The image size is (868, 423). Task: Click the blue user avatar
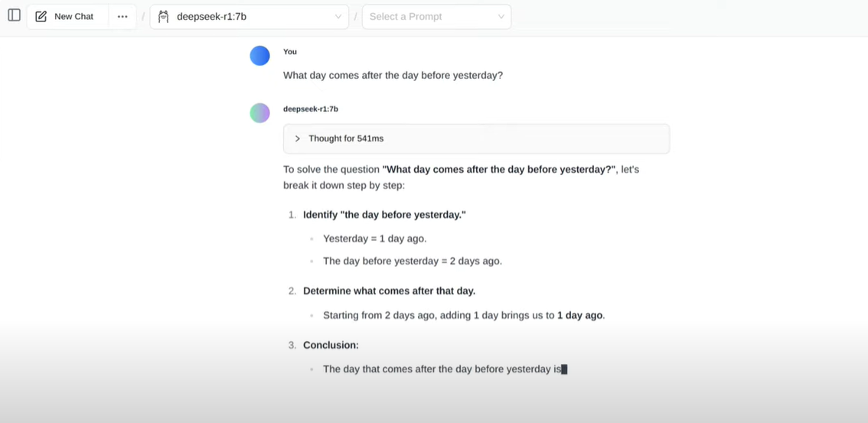[x=259, y=56]
